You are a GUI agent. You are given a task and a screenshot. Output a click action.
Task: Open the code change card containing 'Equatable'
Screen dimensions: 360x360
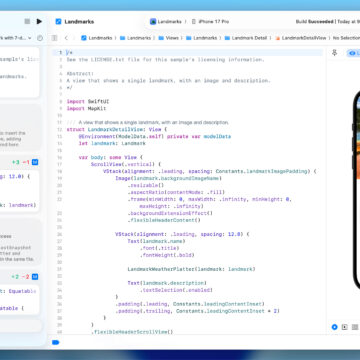tap(19, 300)
